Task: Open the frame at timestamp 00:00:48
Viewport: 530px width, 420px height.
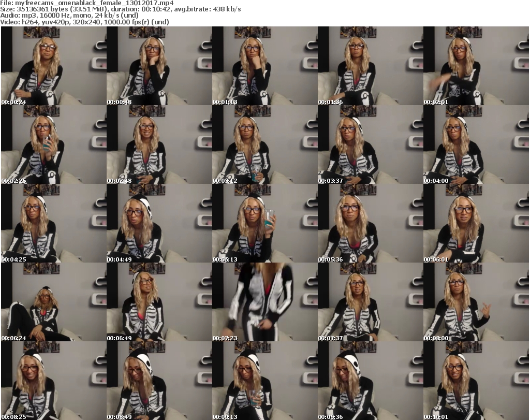Action: (159, 66)
